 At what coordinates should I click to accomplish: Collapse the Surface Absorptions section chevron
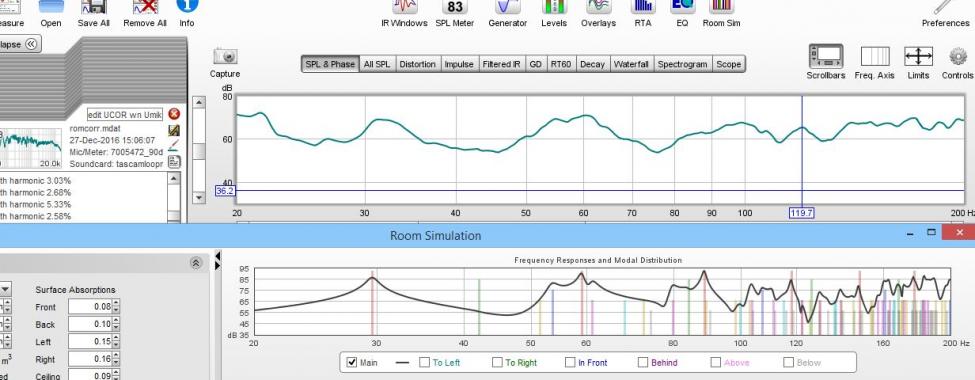196,263
